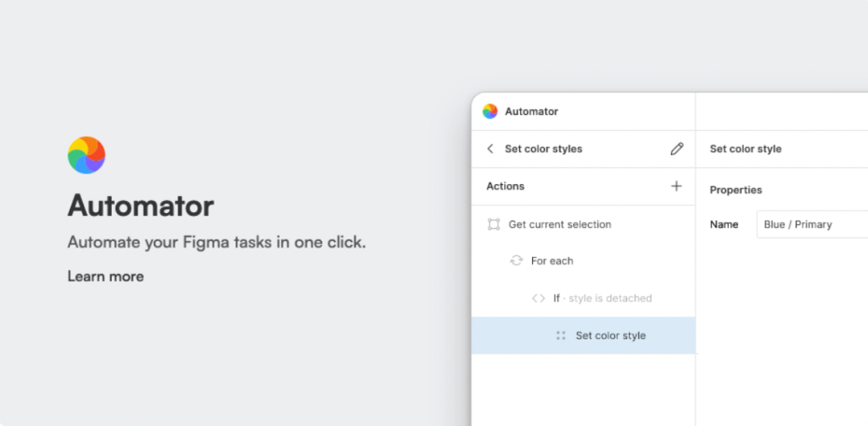
Task: Edit name with the pencil icon
Action: tap(677, 149)
